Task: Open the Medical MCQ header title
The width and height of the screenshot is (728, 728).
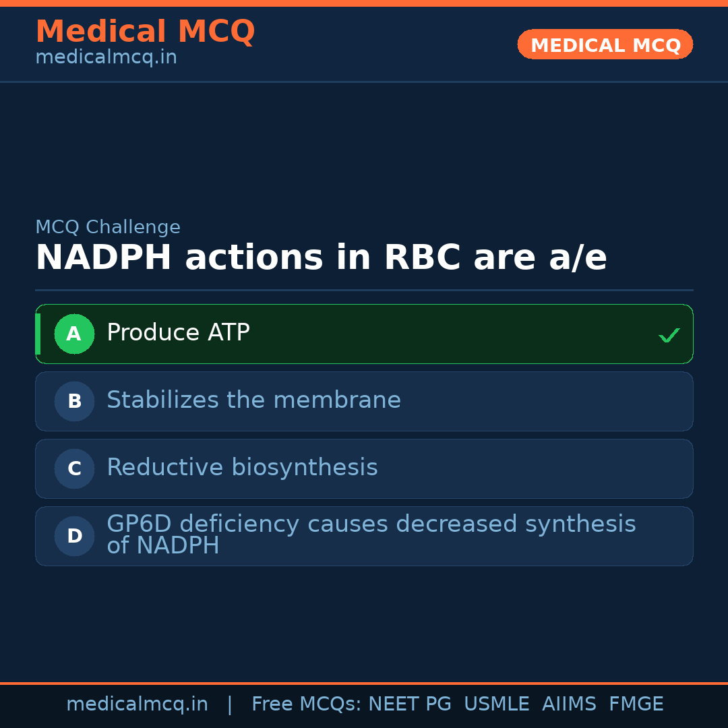Action: point(145,31)
